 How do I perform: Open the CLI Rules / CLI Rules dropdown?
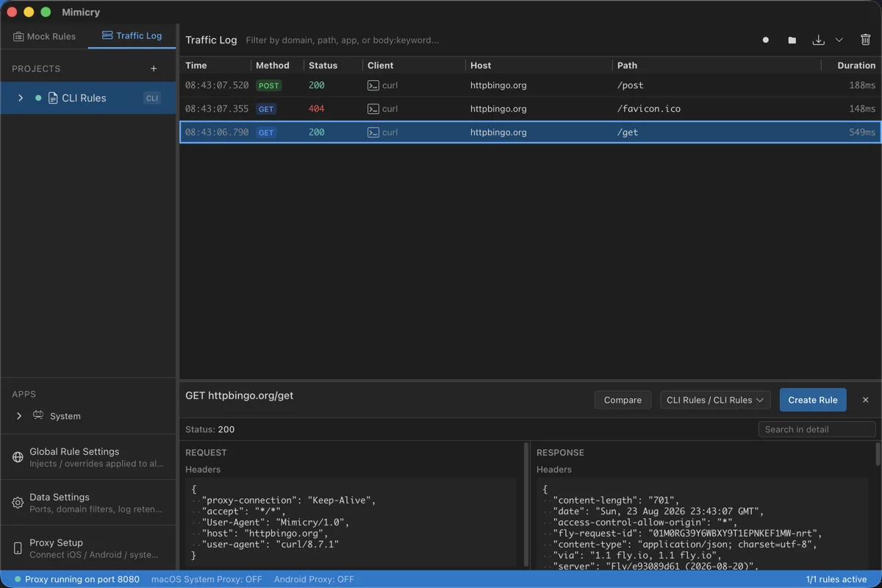pos(715,400)
